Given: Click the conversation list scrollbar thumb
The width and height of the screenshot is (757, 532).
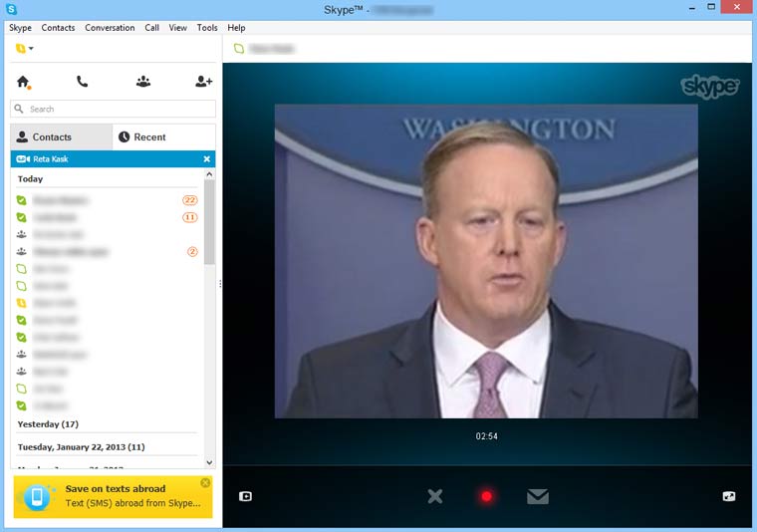Looking at the screenshot, I should (x=209, y=222).
